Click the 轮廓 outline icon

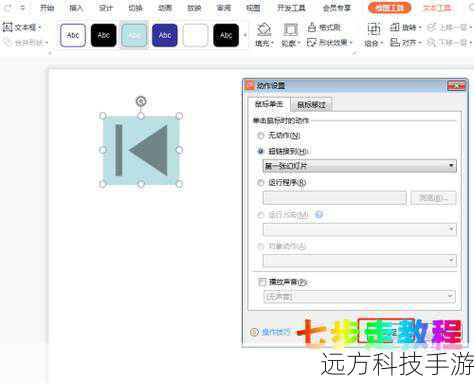point(290,29)
